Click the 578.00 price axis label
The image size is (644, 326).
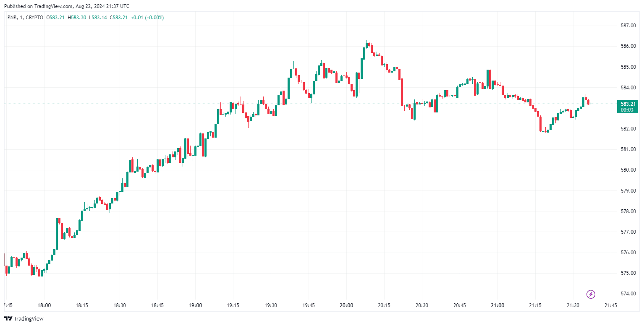click(x=628, y=211)
